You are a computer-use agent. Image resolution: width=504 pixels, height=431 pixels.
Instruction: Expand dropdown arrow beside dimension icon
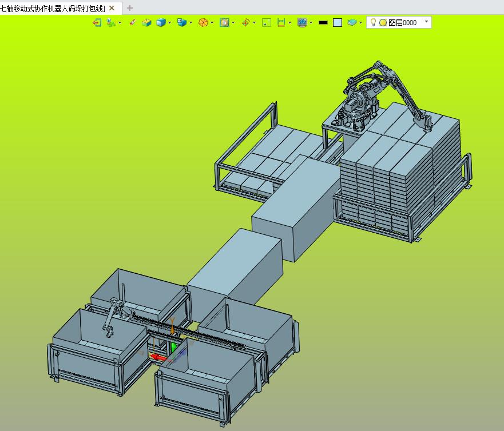coord(289,23)
